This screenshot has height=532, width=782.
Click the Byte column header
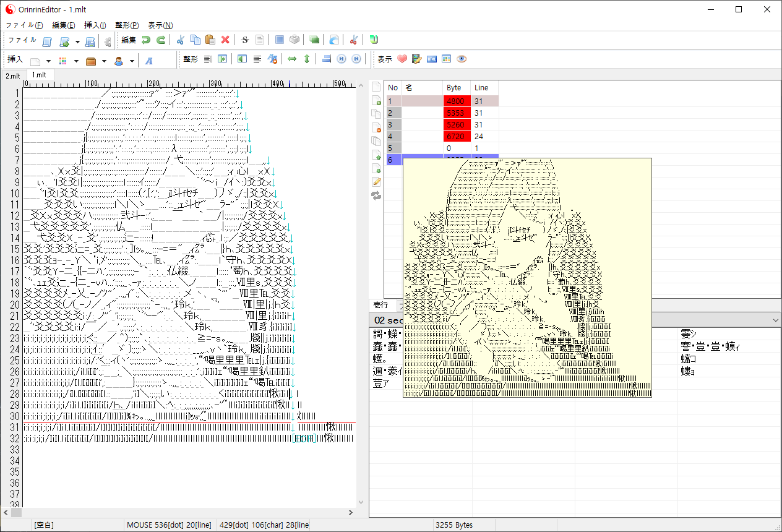point(454,88)
